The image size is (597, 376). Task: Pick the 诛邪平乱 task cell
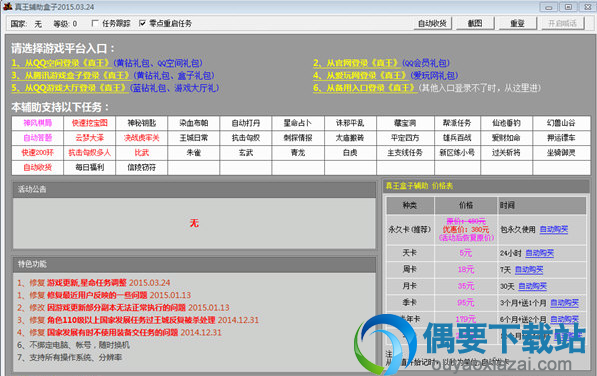tap(350, 123)
